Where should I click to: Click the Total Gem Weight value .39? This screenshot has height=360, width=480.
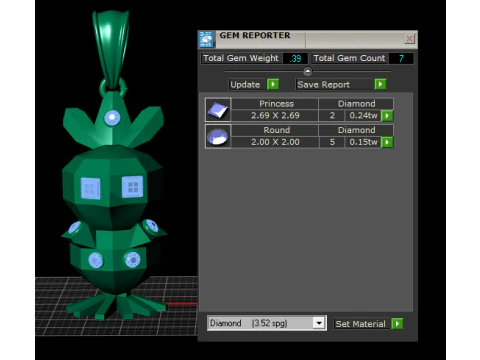tap(295, 59)
